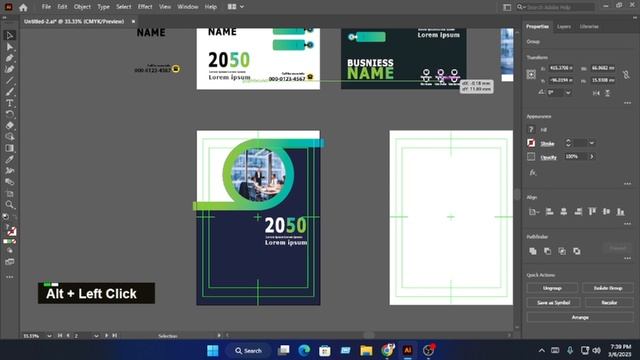Click the Save as Symbol button
The height and width of the screenshot is (360, 640).
pos(553,302)
